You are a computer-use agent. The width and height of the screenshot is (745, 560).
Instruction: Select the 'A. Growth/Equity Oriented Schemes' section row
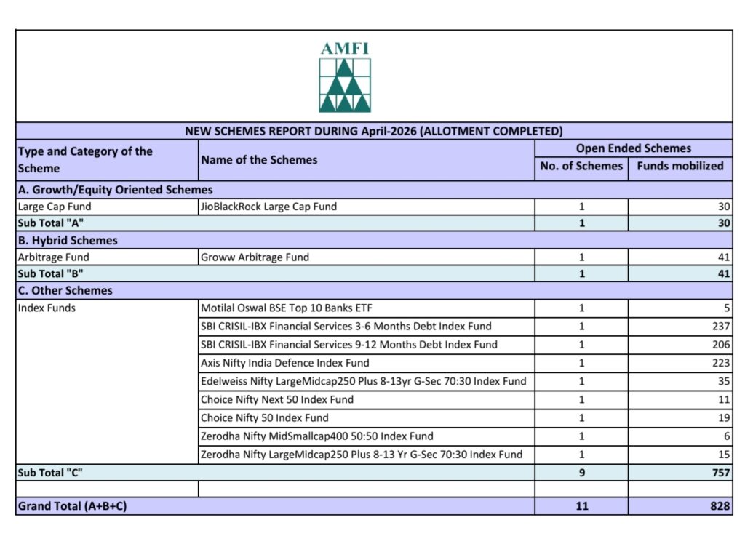(x=374, y=190)
